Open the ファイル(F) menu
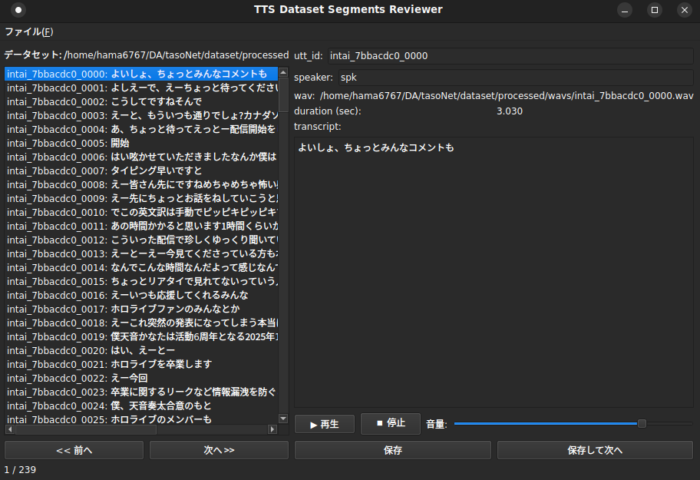 pyautogui.click(x=29, y=32)
